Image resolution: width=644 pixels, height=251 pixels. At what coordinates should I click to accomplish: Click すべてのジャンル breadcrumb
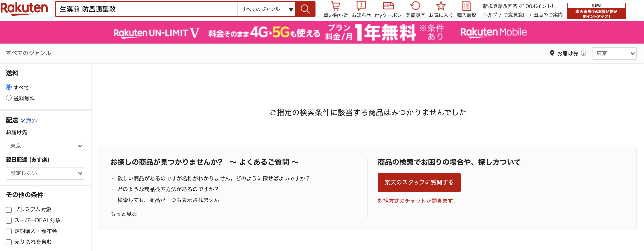(28, 53)
